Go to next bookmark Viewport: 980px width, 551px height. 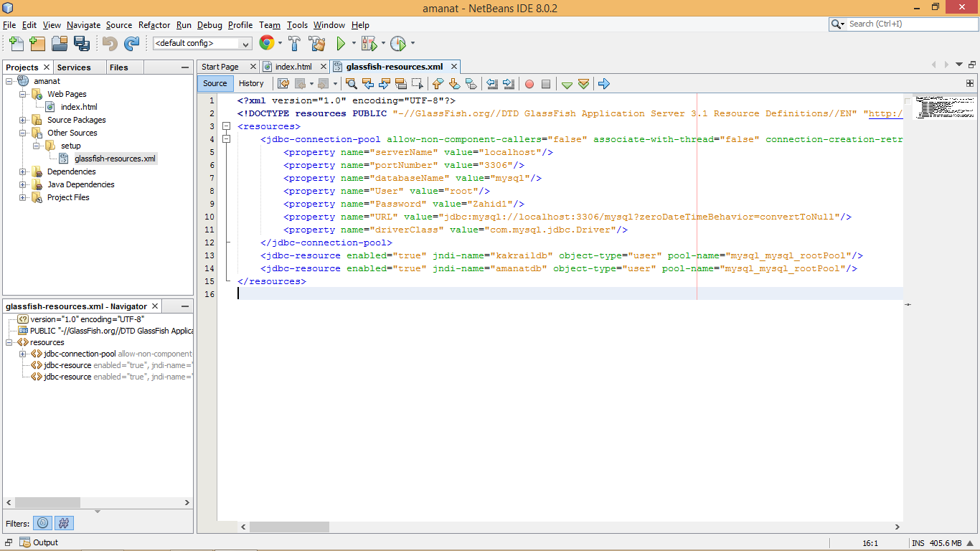point(454,84)
